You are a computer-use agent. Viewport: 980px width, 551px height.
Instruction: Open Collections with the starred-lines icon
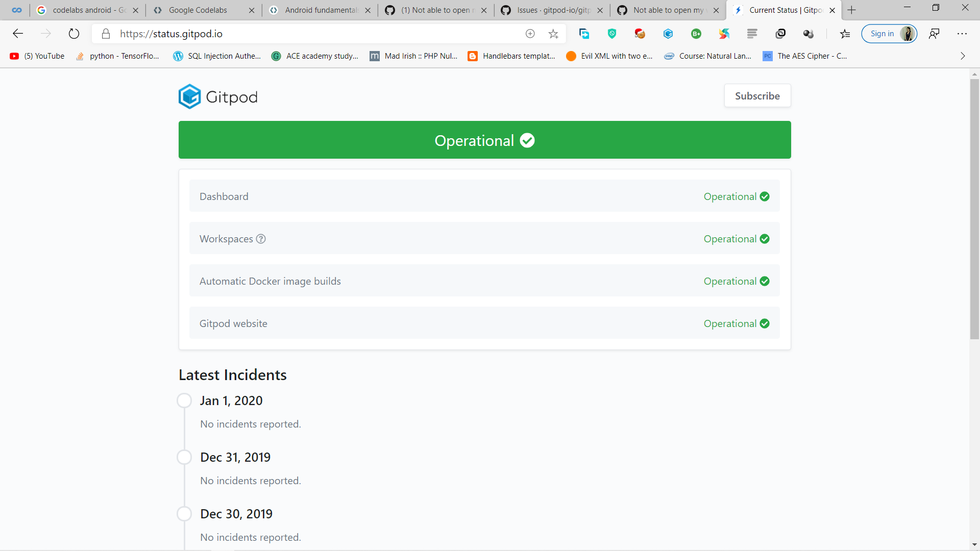pyautogui.click(x=845, y=34)
